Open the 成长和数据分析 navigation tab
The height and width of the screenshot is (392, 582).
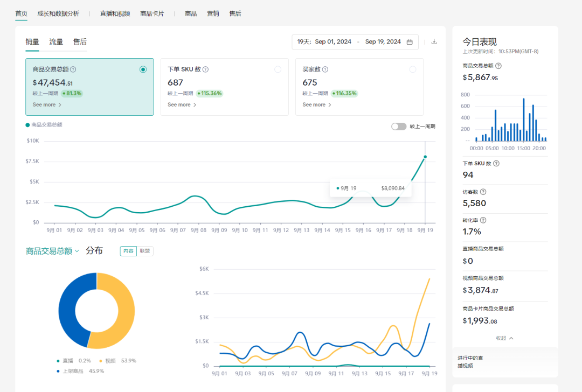[58, 13]
